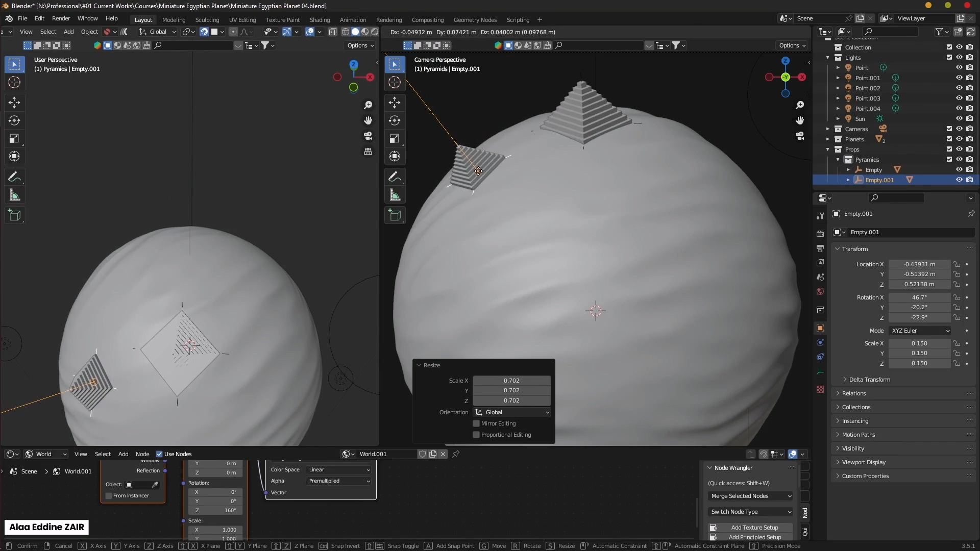
Task: Select the Add Cube tool
Action: click(x=14, y=215)
